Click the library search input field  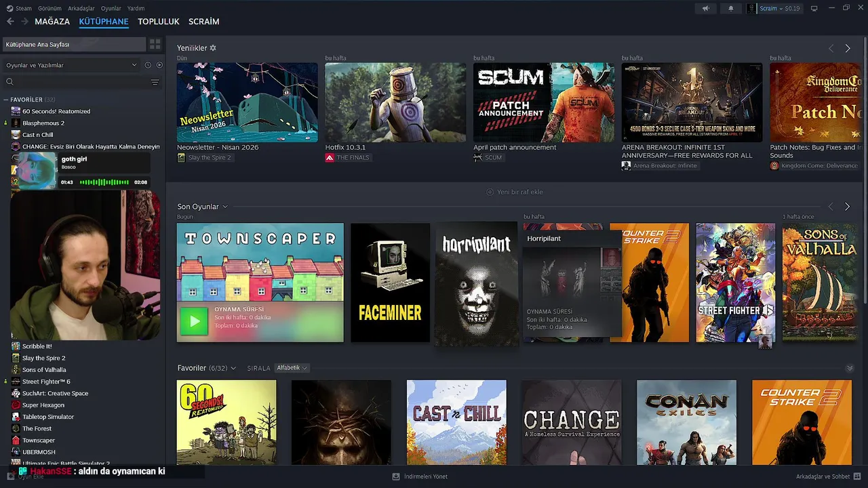coord(81,82)
